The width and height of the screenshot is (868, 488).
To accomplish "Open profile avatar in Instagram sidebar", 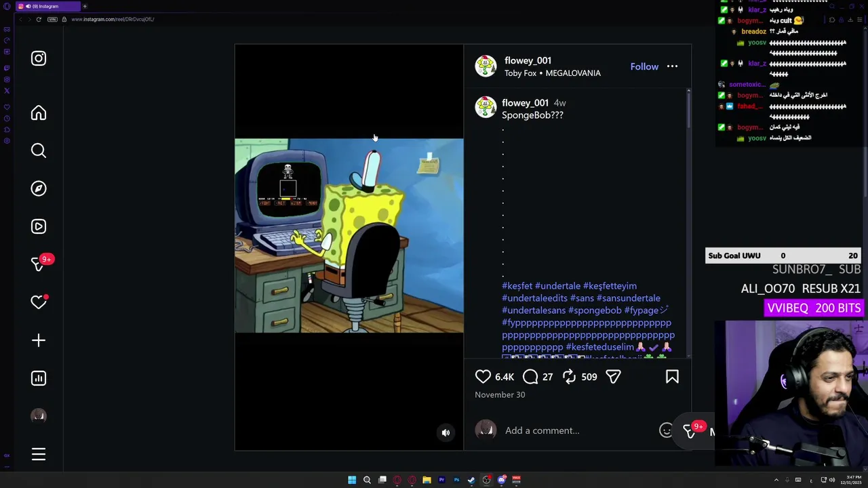I will pyautogui.click(x=39, y=416).
